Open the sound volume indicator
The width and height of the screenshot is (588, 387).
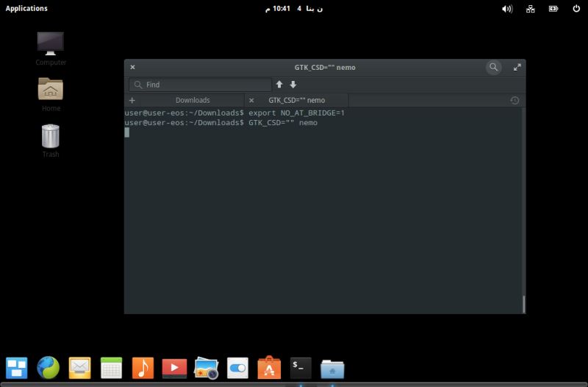coord(507,9)
